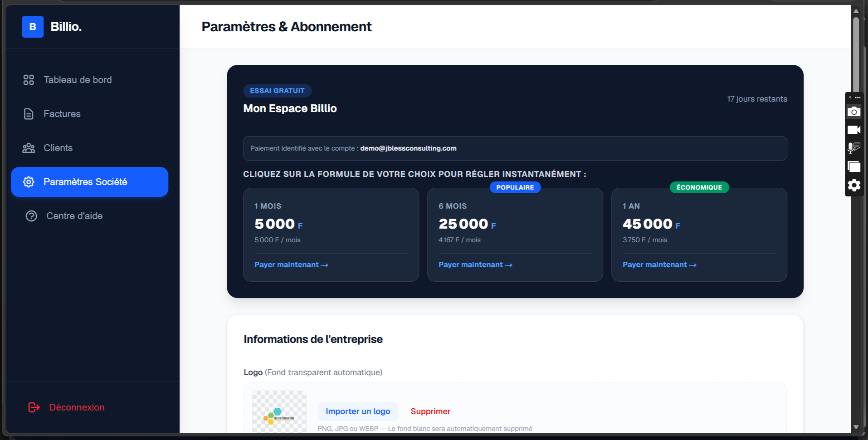Choose Payer maintenant for the 6 Mois plan
Viewport: 868px width, 440px height.
click(475, 265)
